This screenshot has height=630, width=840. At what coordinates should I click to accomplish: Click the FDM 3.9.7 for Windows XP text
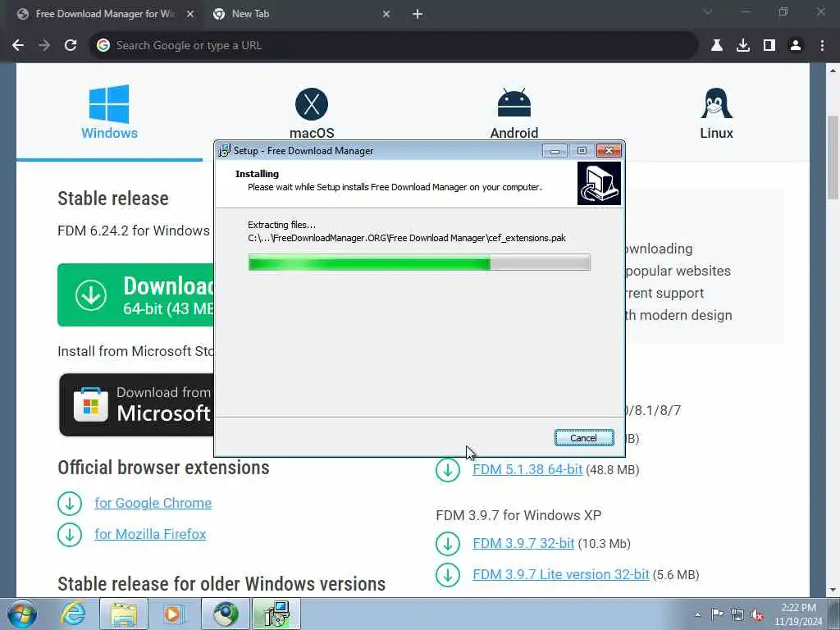point(518,515)
